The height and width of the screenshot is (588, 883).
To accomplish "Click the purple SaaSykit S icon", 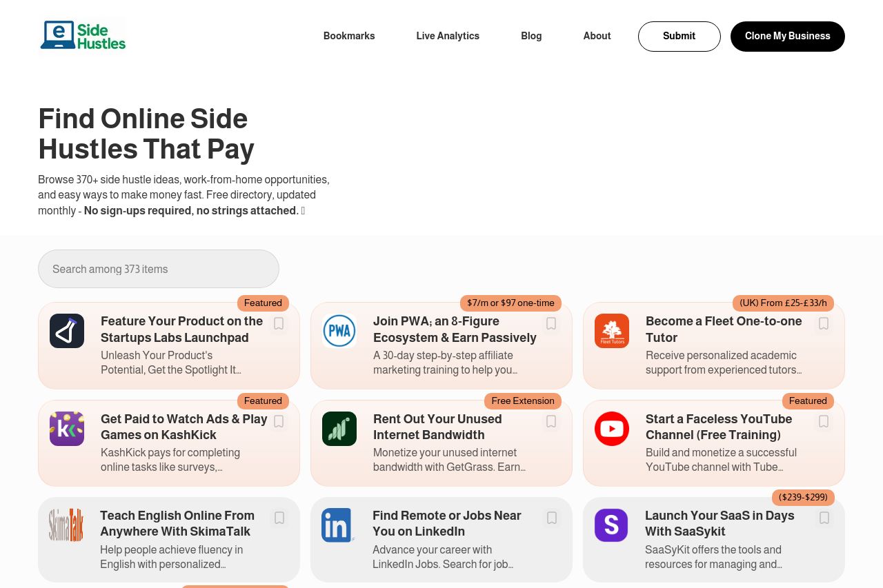I will (611, 525).
